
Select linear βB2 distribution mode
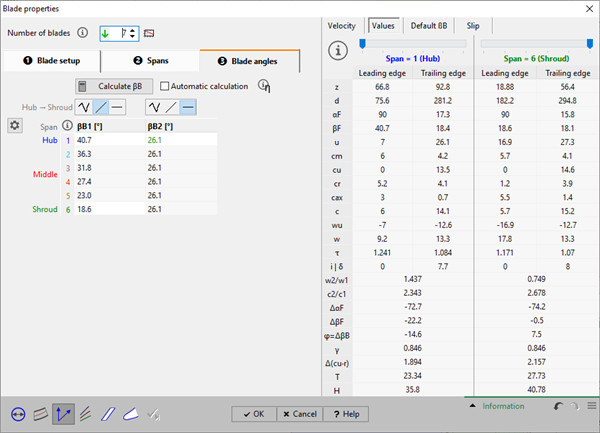pos(171,107)
